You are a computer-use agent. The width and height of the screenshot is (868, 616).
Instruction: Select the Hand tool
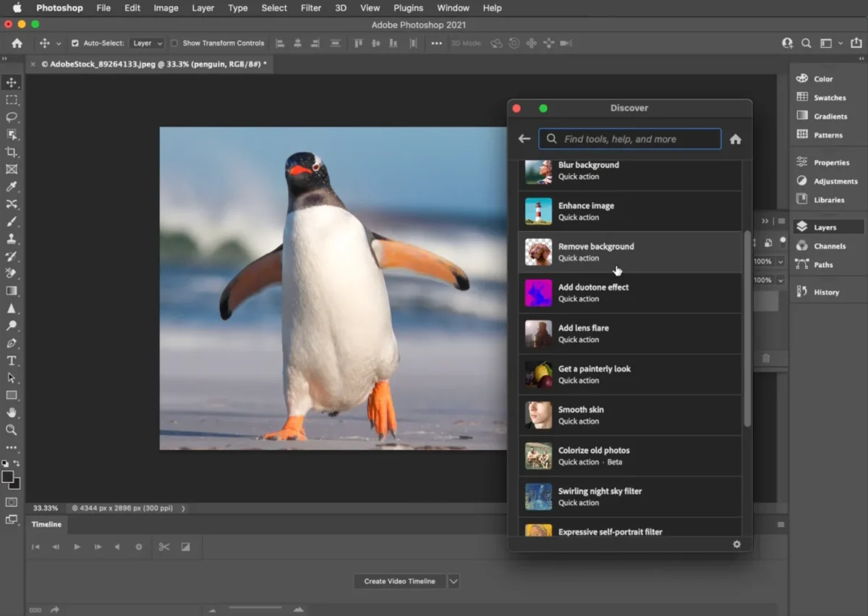[x=12, y=413]
